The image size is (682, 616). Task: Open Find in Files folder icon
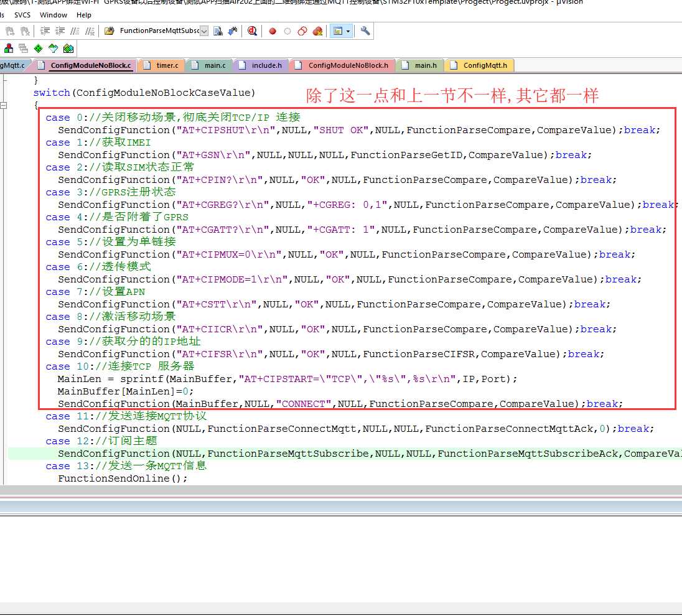click(109, 31)
